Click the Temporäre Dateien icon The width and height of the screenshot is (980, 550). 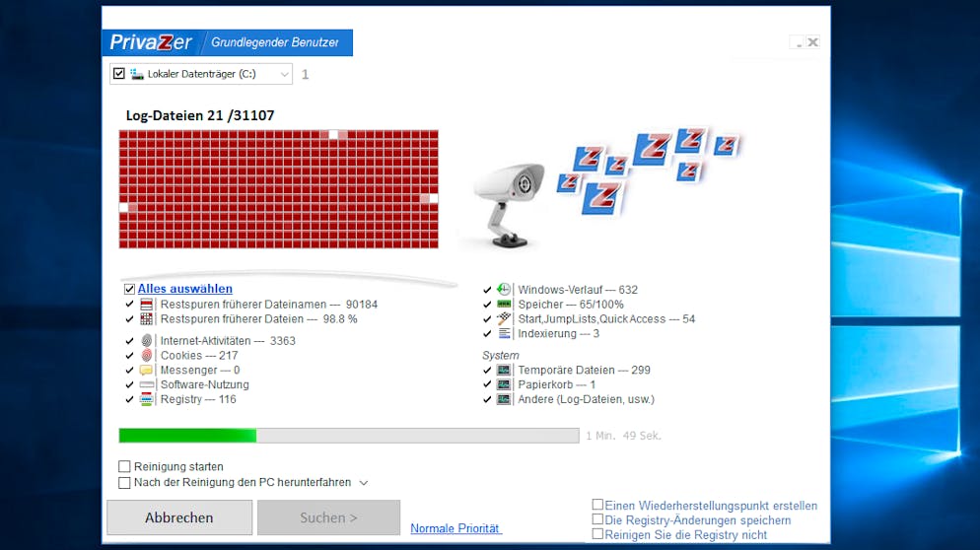click(x=504, y=370)
